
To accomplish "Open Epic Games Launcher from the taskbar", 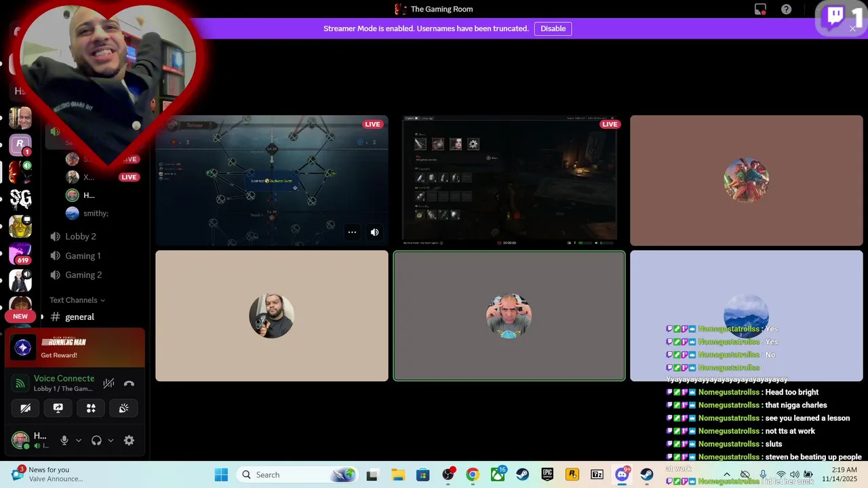I will pos(547,475).
